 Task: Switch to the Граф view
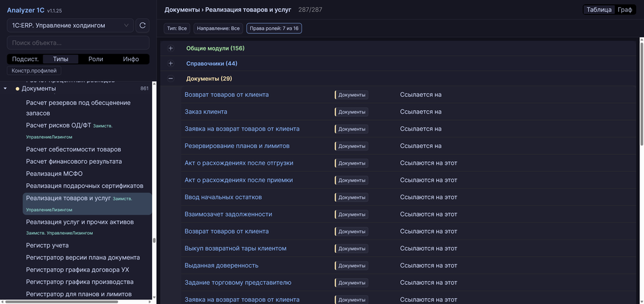(x=624, y=10)
